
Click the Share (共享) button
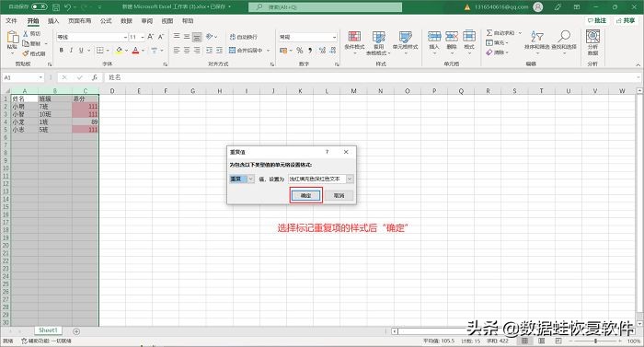pyautogui.click(x=626, y=20)
